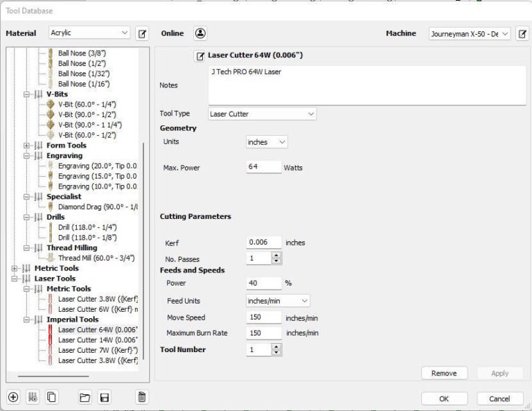Click the Kerf value input field

pyautogui.click(x=264, y=243)
